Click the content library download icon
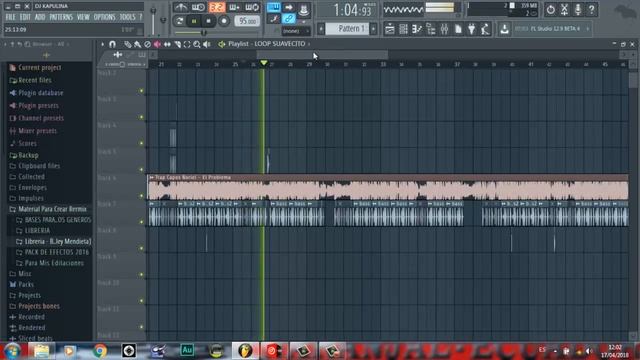 (504, 29)
